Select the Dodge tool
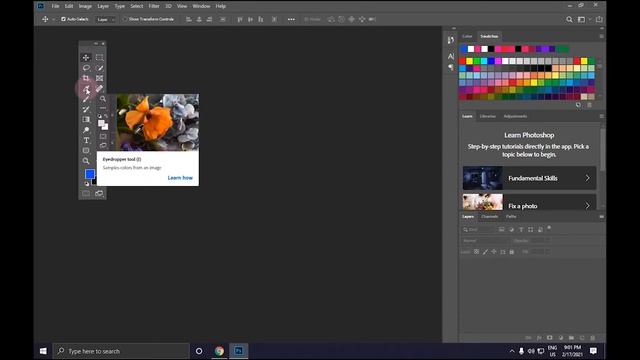 tap(86, 130)
